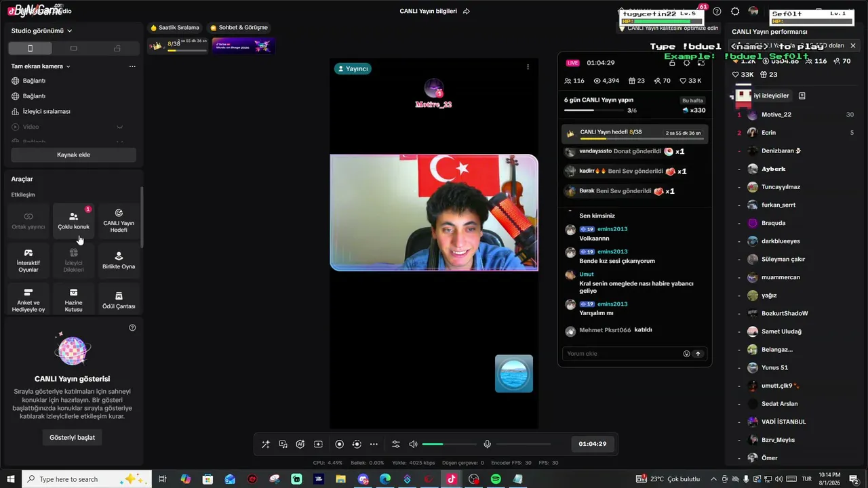Image resolution: width=868 pixels, height=488 pixels.
Task: Open the Hazine Kutusu tool
Action: point(73,301)
